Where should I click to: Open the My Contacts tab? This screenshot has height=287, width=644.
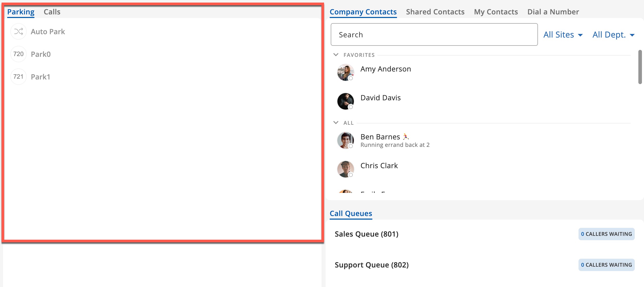(x=496, y=12)
